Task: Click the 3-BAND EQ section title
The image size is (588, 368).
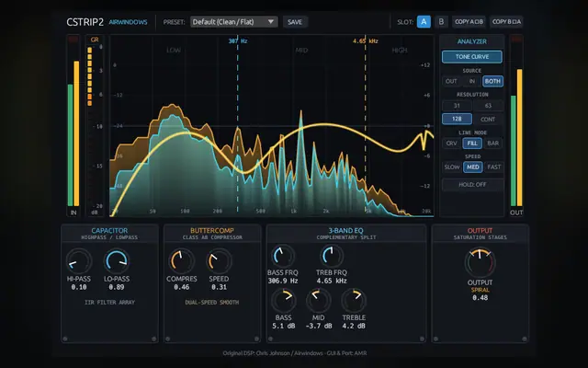Action: (345, 231)
